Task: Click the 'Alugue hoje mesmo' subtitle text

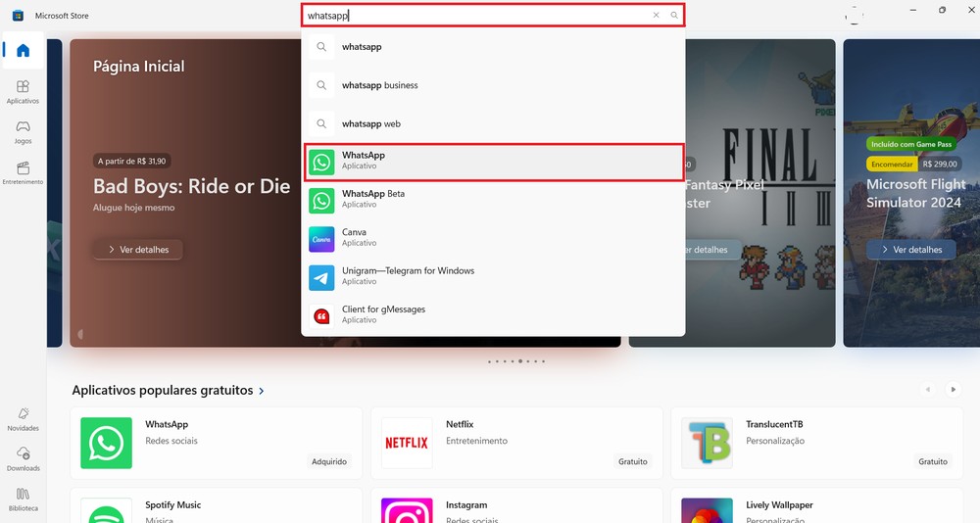Action: (x=133, y=208)
